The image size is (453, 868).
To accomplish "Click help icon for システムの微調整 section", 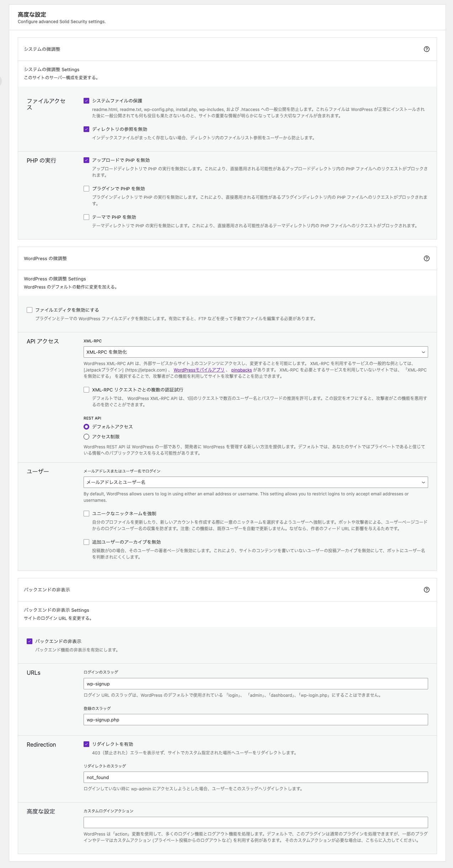I will (x=426, y=49).
